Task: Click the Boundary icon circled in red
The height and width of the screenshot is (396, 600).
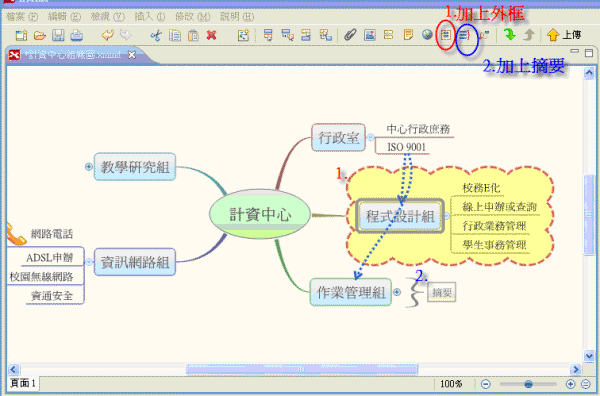Action: click(x=445, y=35)
